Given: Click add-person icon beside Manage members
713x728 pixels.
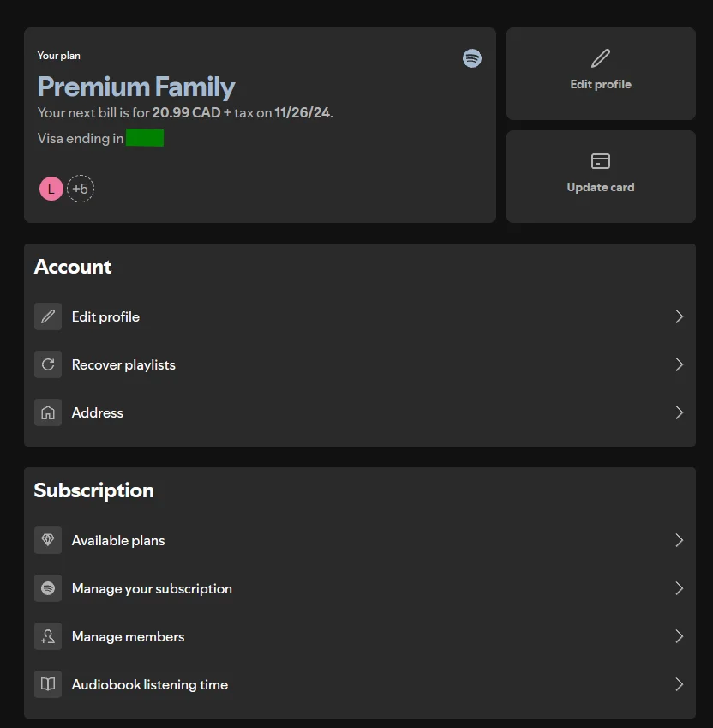Looking at the screenshot, I should pyautogui.click(x=48, y=636).
